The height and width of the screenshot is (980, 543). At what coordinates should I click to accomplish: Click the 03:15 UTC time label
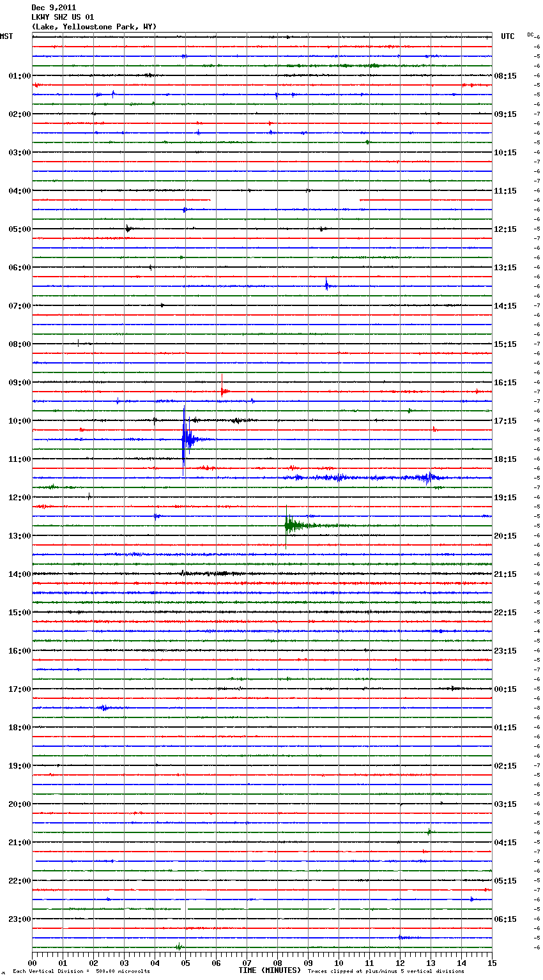(x=505, y=804)
